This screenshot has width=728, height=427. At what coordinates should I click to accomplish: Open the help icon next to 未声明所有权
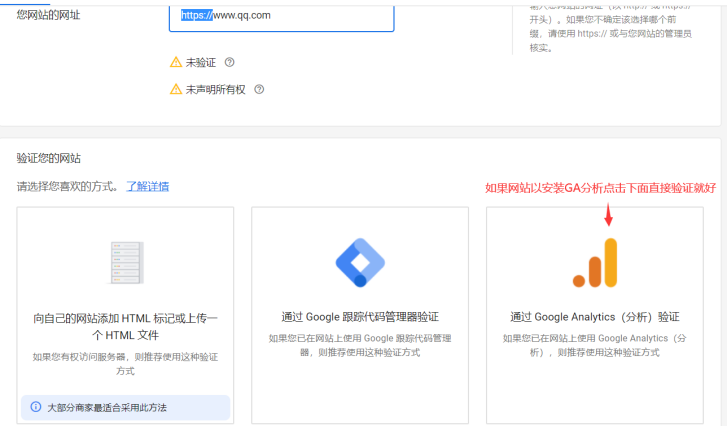[x=259, y=89]
